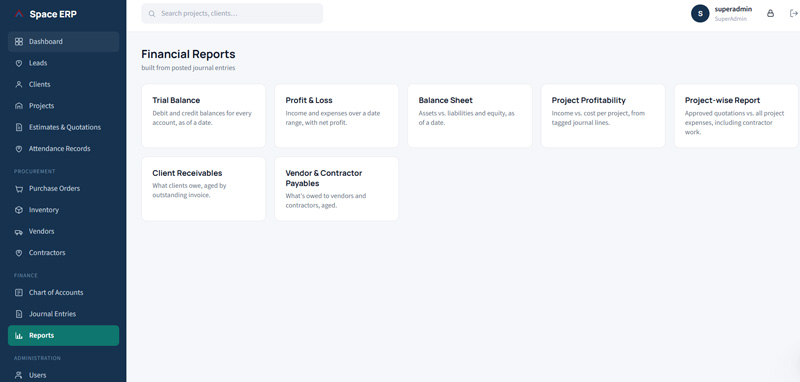Click the Inventory box icon
The width and height of the screenshot is (800, 382).
click(x=19, y=210)
